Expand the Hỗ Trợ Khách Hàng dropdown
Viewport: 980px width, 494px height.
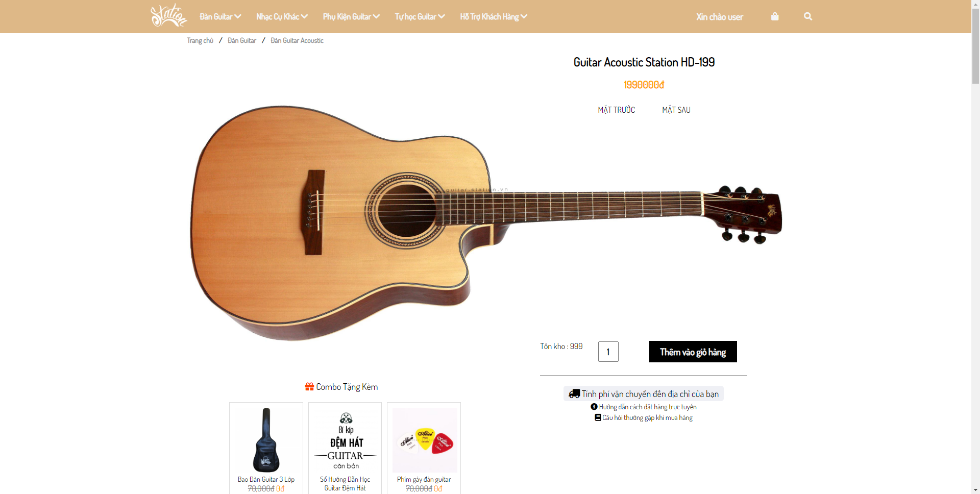point(493,16)
